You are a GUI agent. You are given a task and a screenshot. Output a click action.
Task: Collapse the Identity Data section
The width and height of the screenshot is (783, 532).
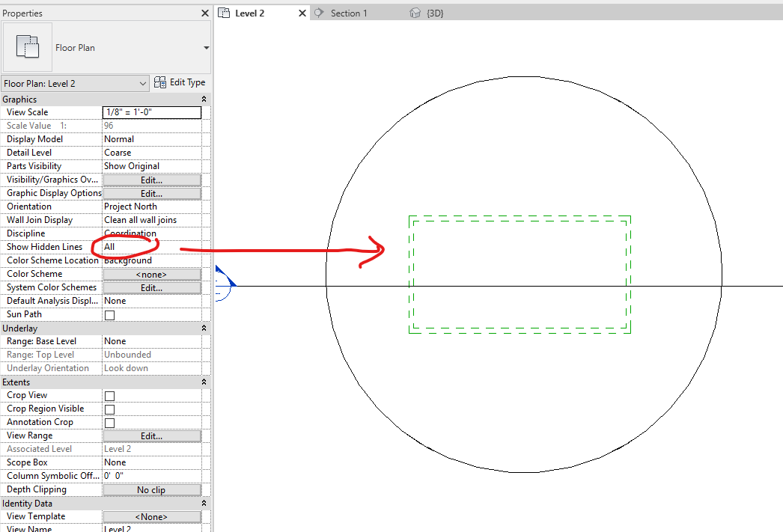203,503
